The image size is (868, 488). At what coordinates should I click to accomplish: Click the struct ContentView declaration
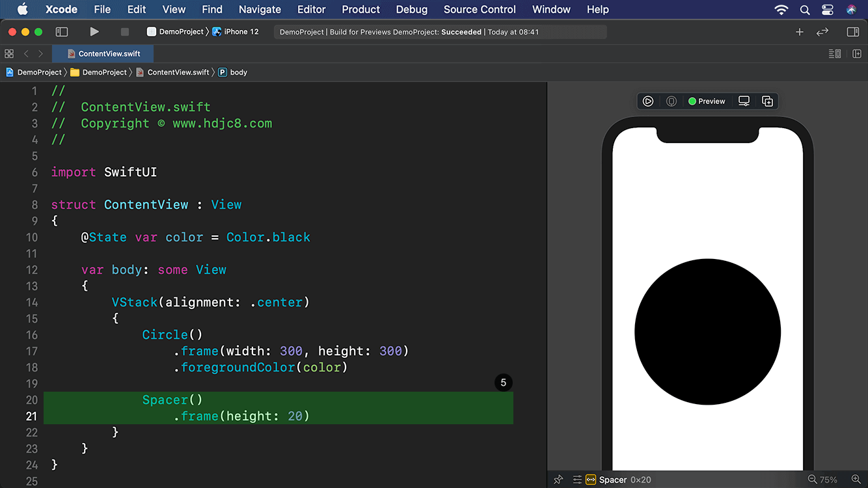(146, 204)
